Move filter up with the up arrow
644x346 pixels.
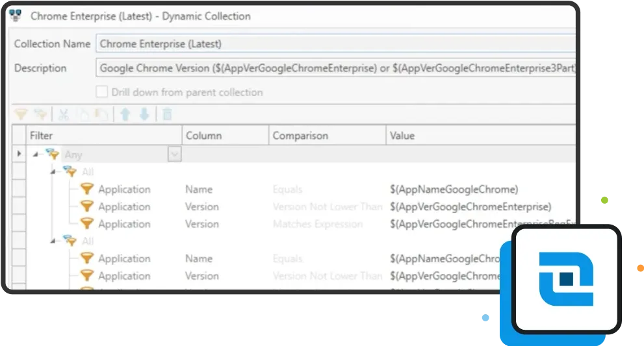125,114
